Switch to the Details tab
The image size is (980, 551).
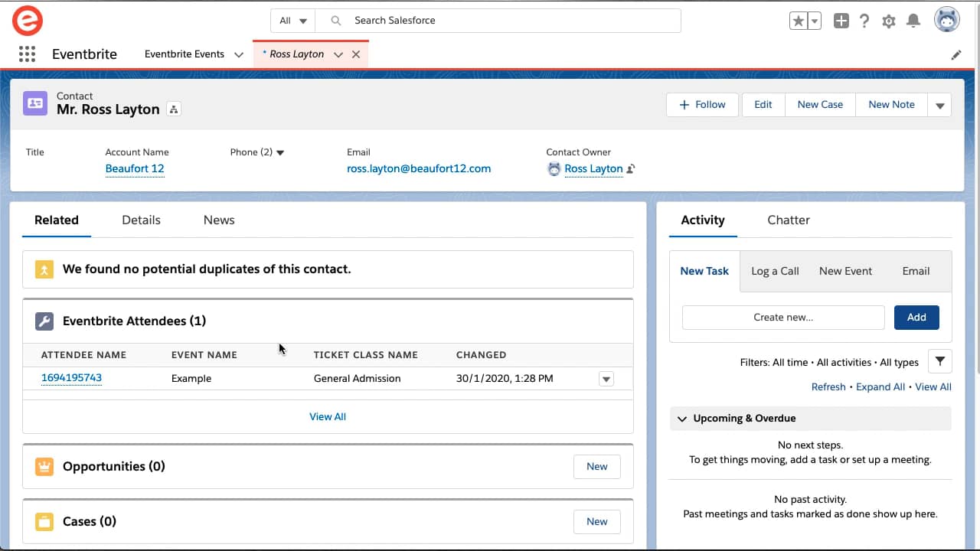click(141, 220)
